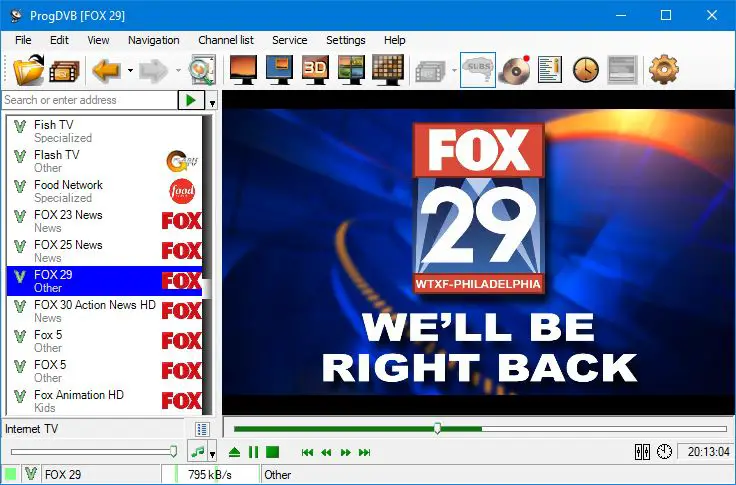736x485 pixels.
Task: Click the green audio notes icon
Action: point(198,452)
